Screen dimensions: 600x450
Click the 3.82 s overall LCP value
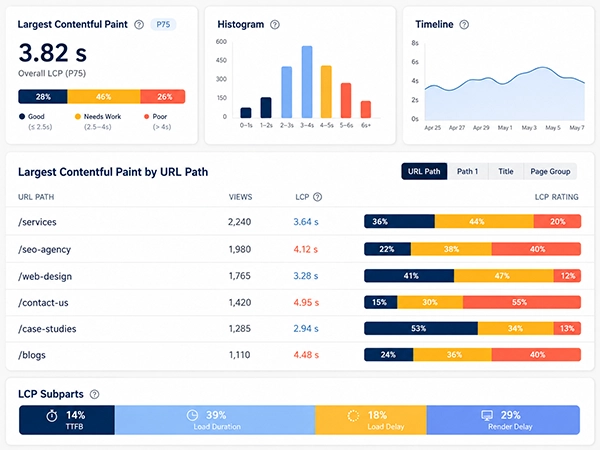53,53
